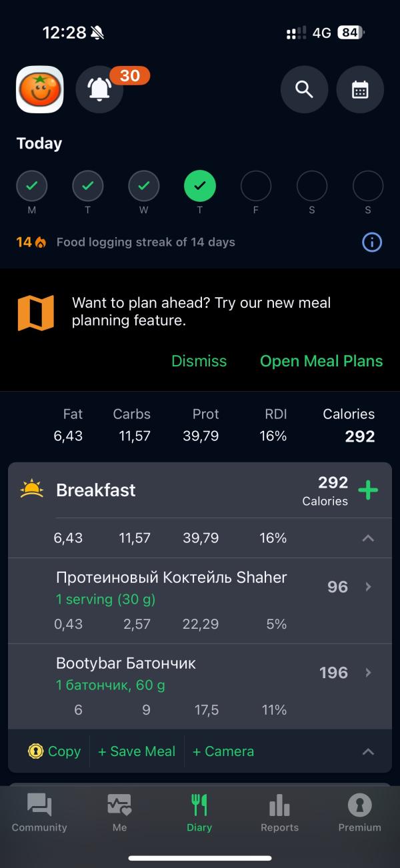
Task: Tap the tomato app logo
Action: click(x=40, y=89)
